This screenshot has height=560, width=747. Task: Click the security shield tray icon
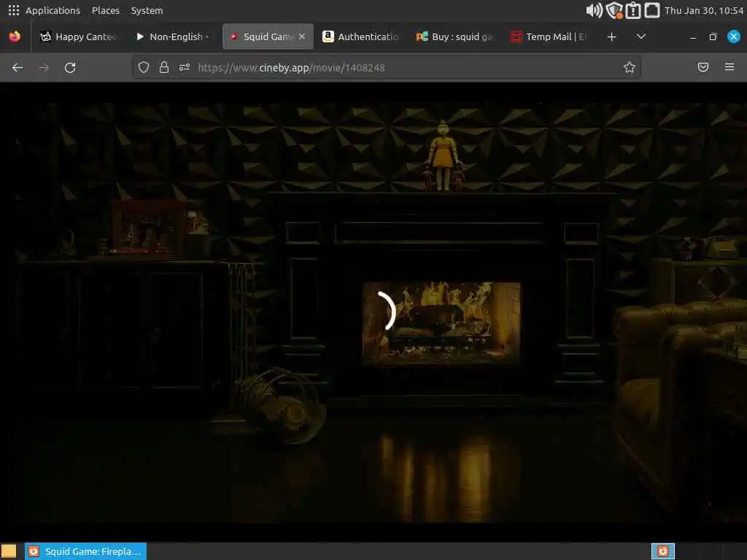tap(614, 10)
